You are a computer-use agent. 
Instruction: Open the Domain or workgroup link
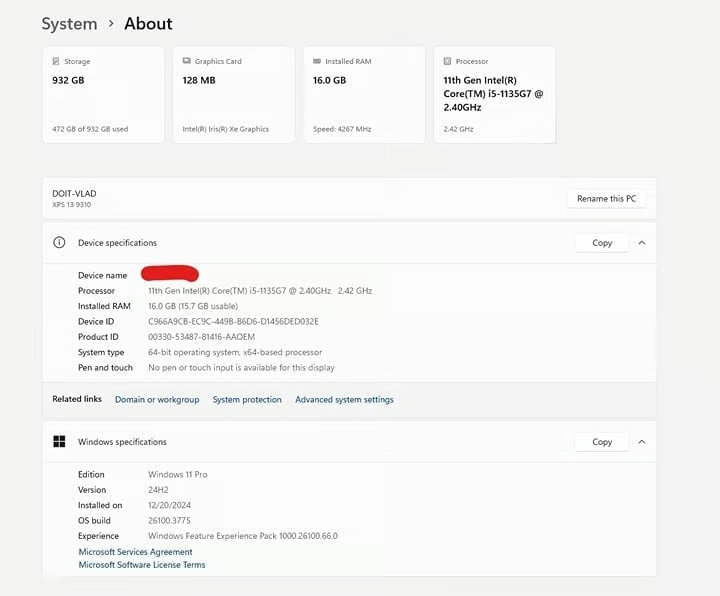(x=157, y=400)
